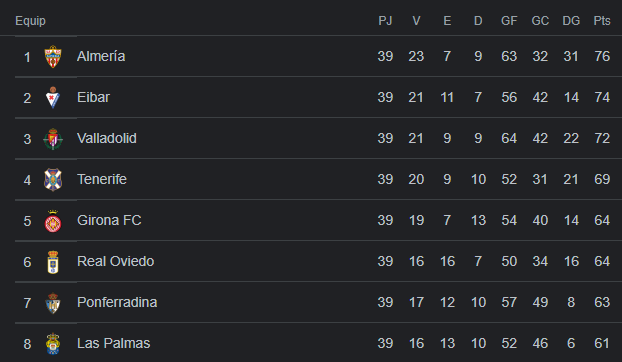Click the Tenerife club crest
The height and width of the screenshot is (362, 622).
click(53, 180)
